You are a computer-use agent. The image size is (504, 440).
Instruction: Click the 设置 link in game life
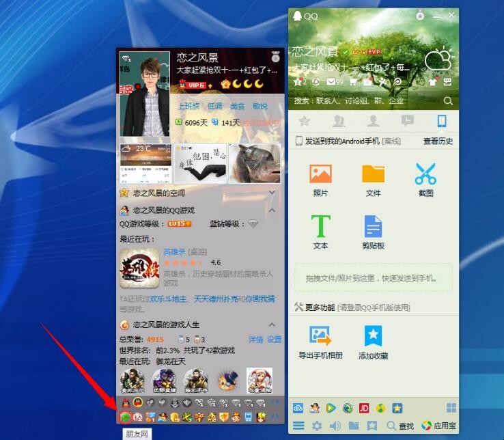pos(274,340)
